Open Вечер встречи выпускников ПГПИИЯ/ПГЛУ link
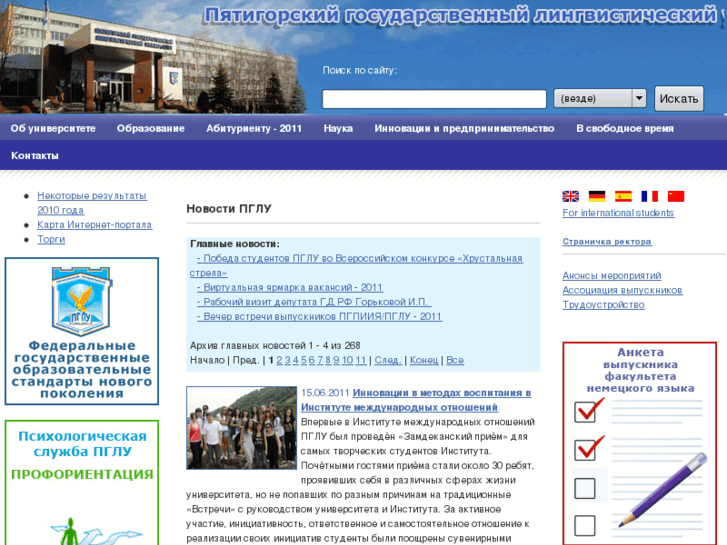 coord(319,316)
